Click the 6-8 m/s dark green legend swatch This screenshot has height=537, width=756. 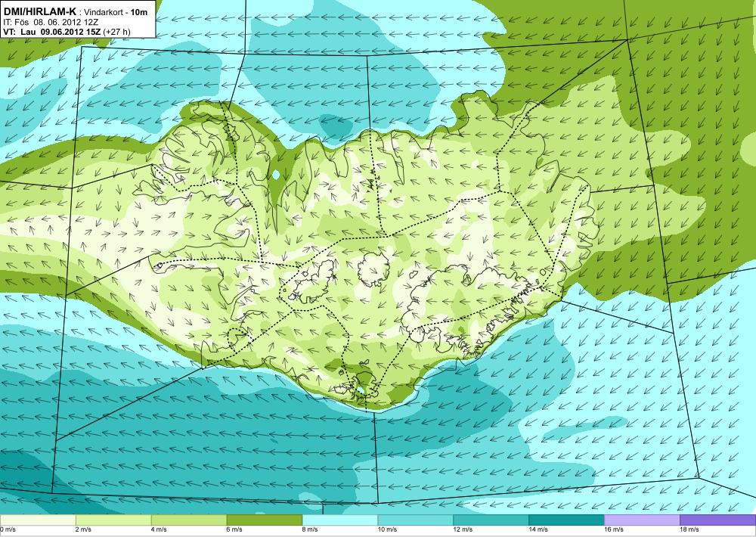[264, 520]
